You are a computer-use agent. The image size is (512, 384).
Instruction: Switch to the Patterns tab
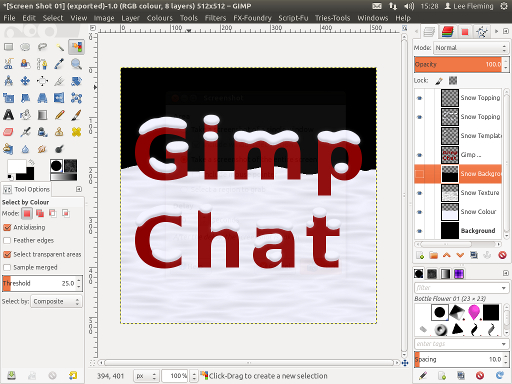point(432,274)
